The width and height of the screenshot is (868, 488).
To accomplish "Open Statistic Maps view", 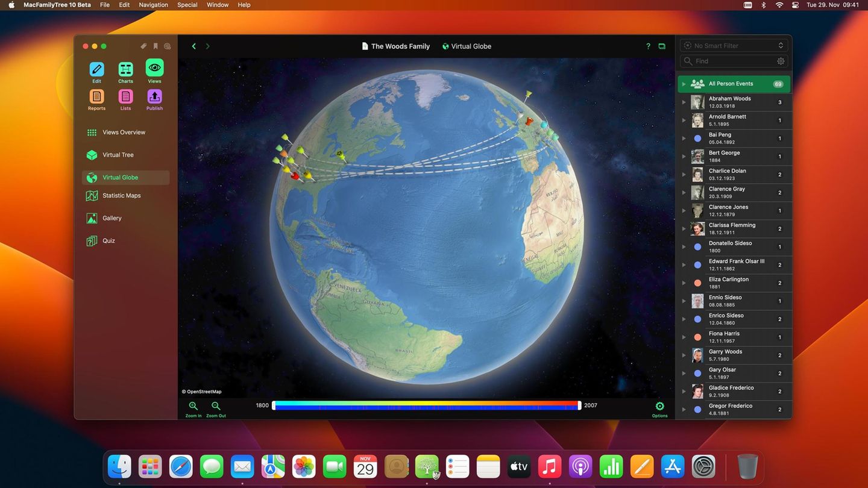I will [121, 196].
